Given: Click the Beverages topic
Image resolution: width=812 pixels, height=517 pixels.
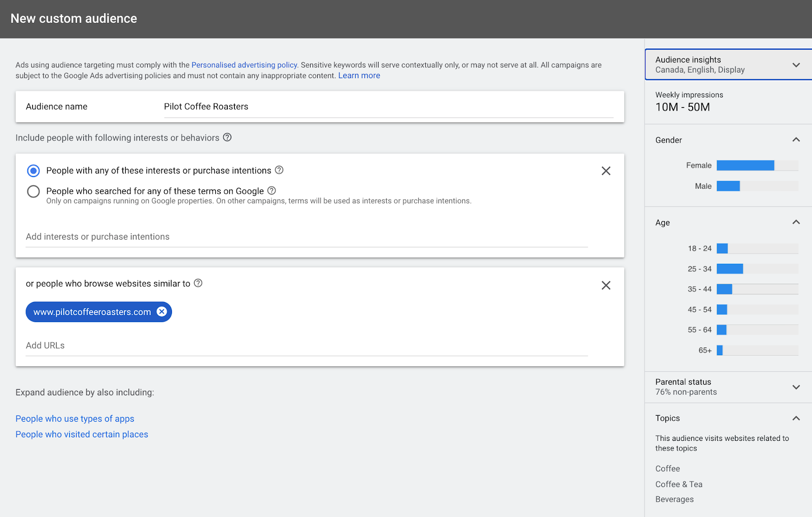Looking at the screenshot, I should click(x=674, y=499).
